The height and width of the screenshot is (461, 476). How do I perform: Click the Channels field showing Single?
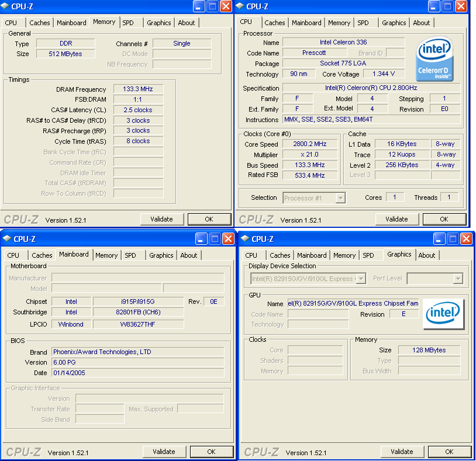tap(182, 43)
